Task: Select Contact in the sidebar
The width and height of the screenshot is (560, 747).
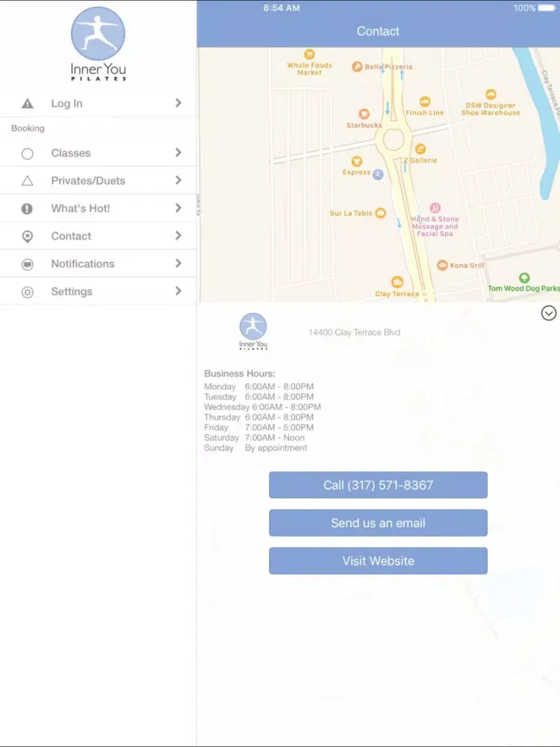Action: (x=98, y=236)
